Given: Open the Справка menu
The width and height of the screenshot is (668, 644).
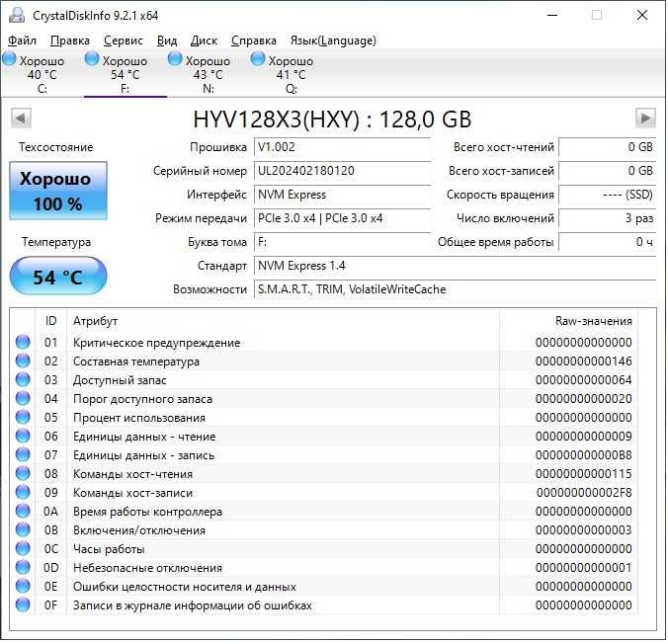Looking at the screenshot, I should (254, 40).
